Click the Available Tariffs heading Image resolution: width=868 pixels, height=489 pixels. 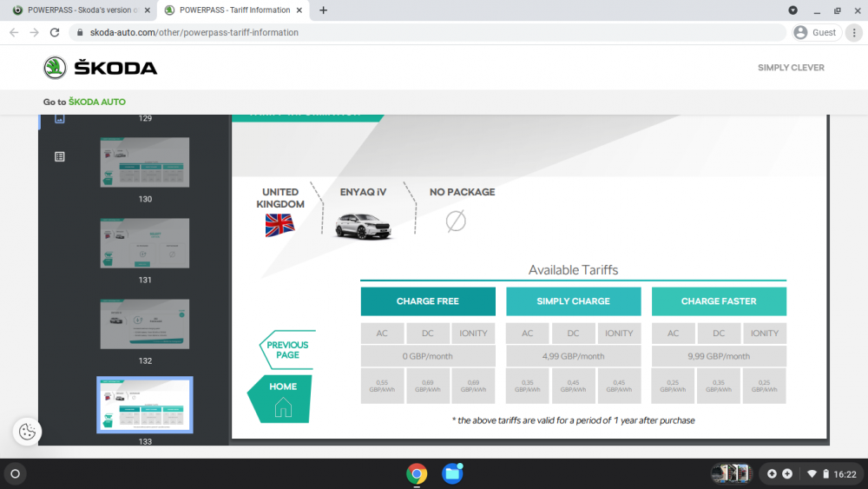click(573, 270)
